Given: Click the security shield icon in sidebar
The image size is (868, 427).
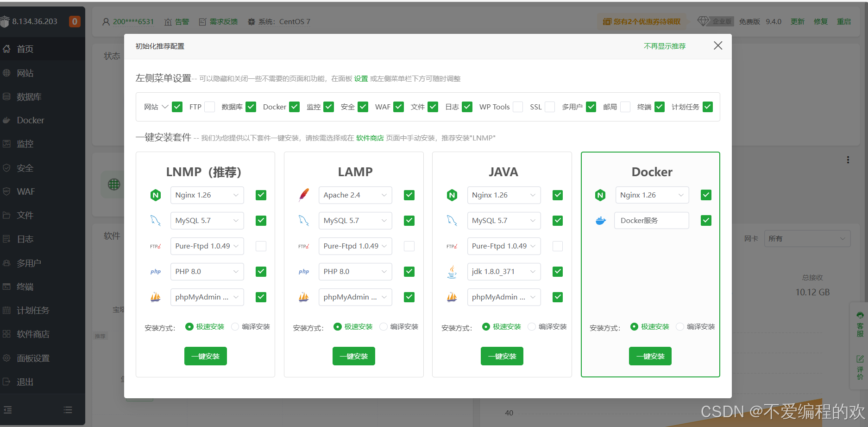Looking at the screenshot, I should coord(6,168).
